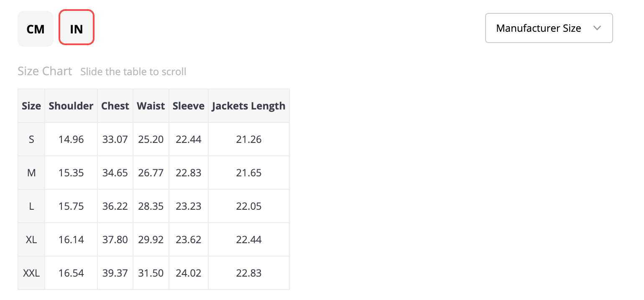Click the dropdown chevron arrow
Screen dimensions: 644x300
[x=597, y=28]
